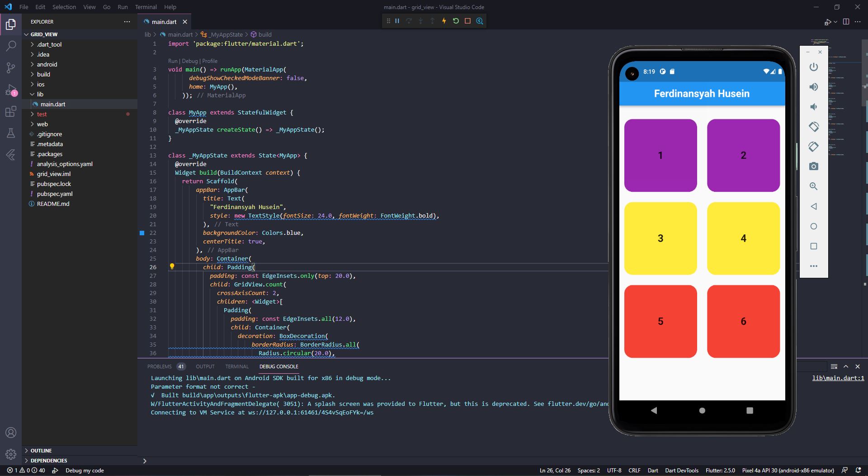Screen dimensions: 868x476
Task: Expand the OUTLINE section
Action: point(42,450)
